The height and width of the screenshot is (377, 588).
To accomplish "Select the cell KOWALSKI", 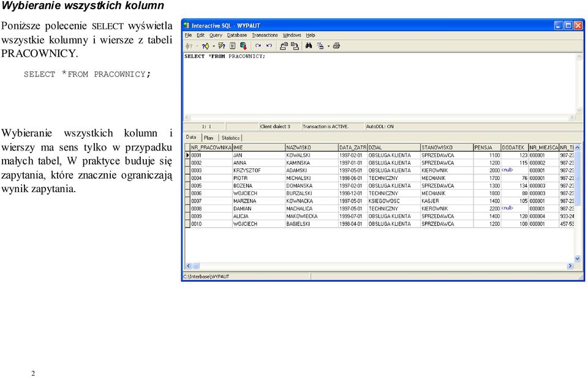I will tap(312, 155).
